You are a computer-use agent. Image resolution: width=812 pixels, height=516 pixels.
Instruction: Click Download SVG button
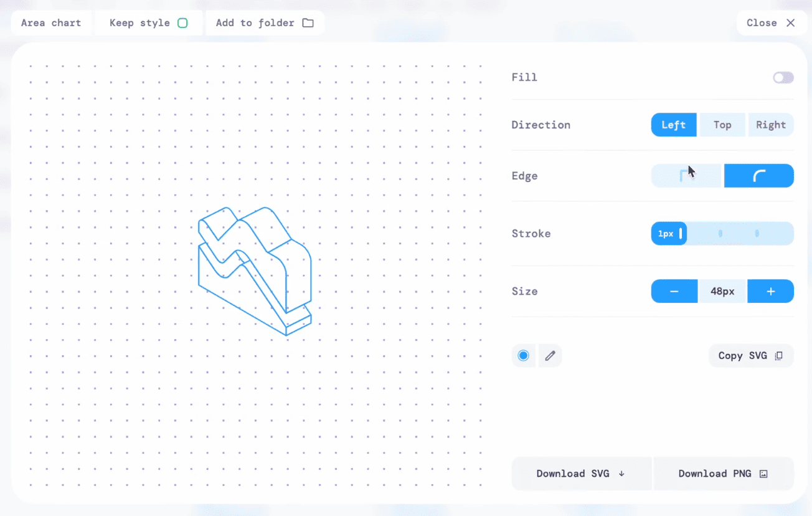(581, 474)
